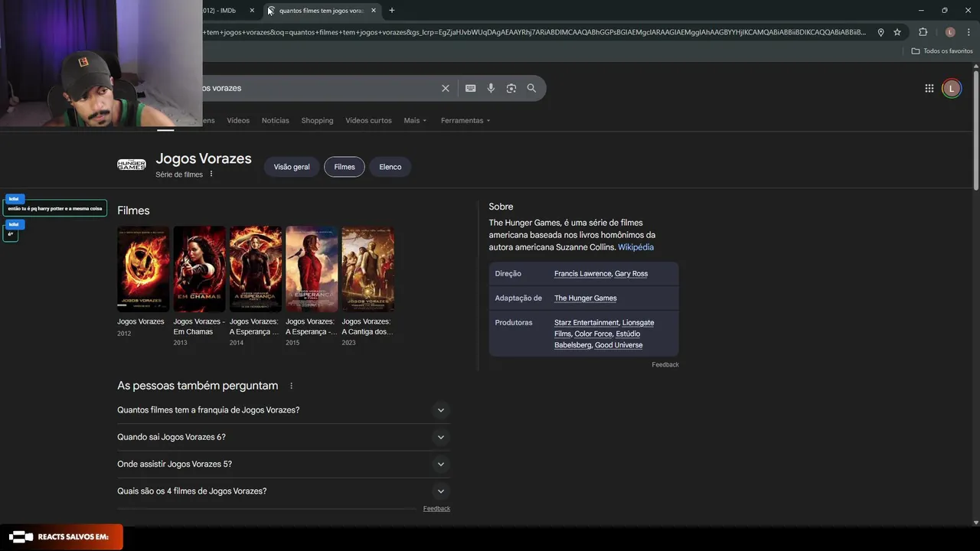Switch to the Notícias search tab

point(275,120)
